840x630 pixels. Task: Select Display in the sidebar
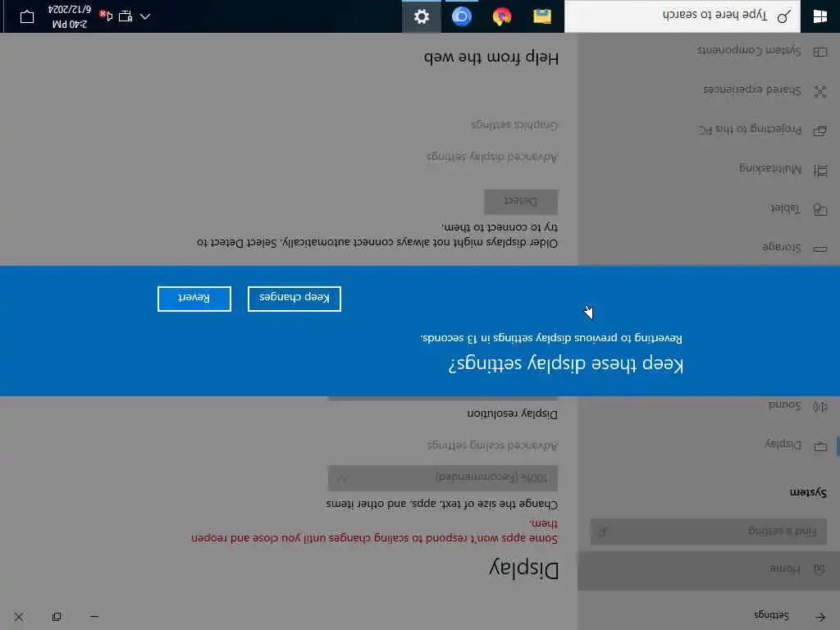click(x=708, y=445)
